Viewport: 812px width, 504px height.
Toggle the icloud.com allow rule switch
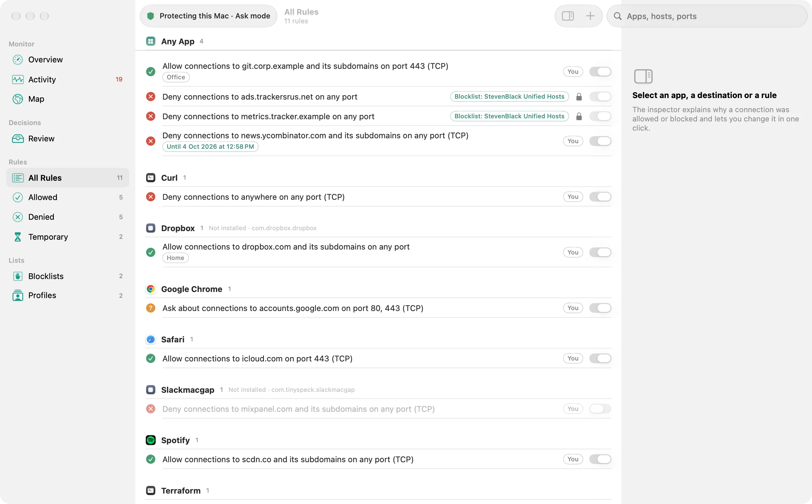[x=600, y=358]
